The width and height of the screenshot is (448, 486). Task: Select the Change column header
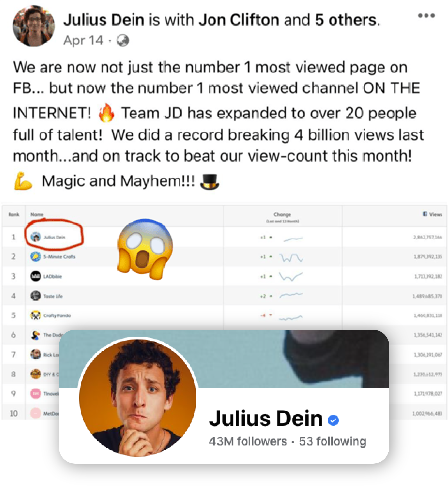pos(283,214)
